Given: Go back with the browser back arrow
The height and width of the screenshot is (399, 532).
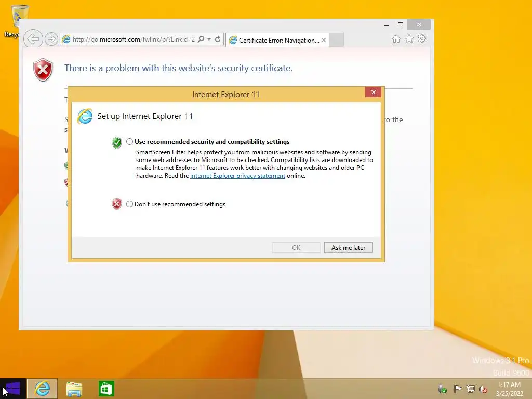Looking at the screenshot, I should pyautogui.click(x=33, y=39).
